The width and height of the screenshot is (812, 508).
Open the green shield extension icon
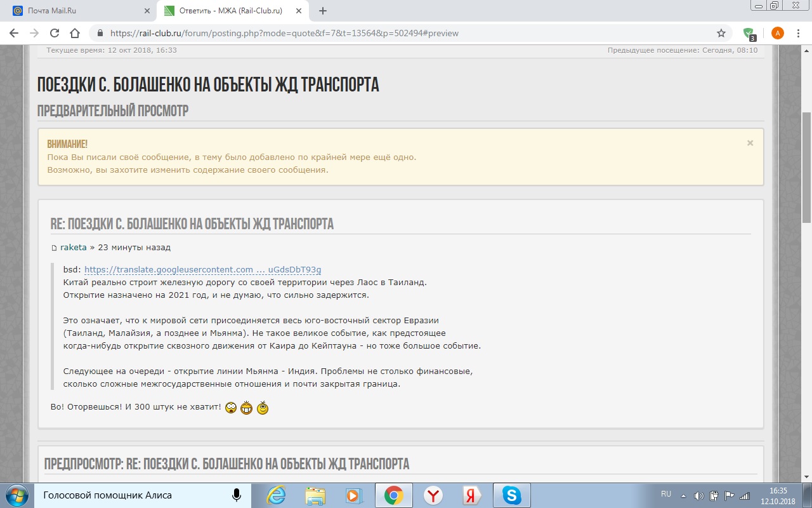pyautogui.click(x=749, y=33)
